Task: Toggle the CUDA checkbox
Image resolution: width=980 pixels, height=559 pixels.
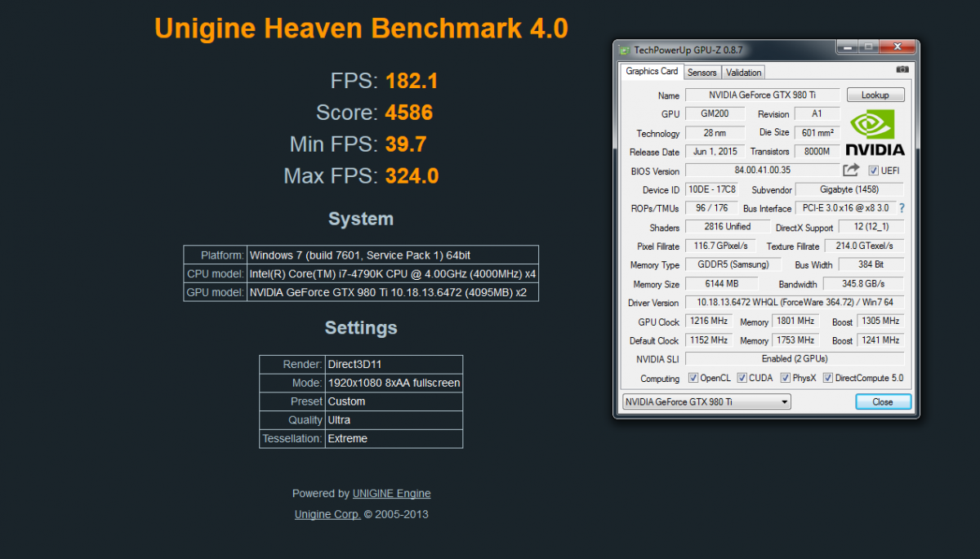Action: (742, 378)
